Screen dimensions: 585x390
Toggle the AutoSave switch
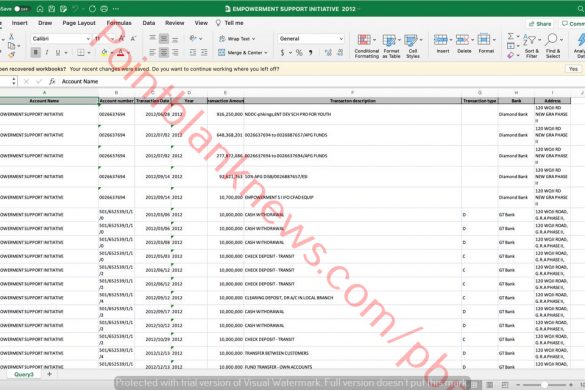pos(21,9)
